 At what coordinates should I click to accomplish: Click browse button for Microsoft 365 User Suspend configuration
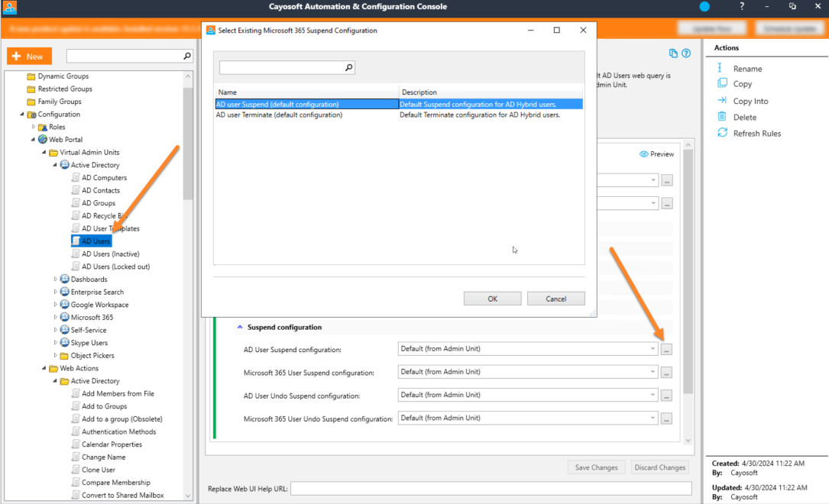coord(666,373)
